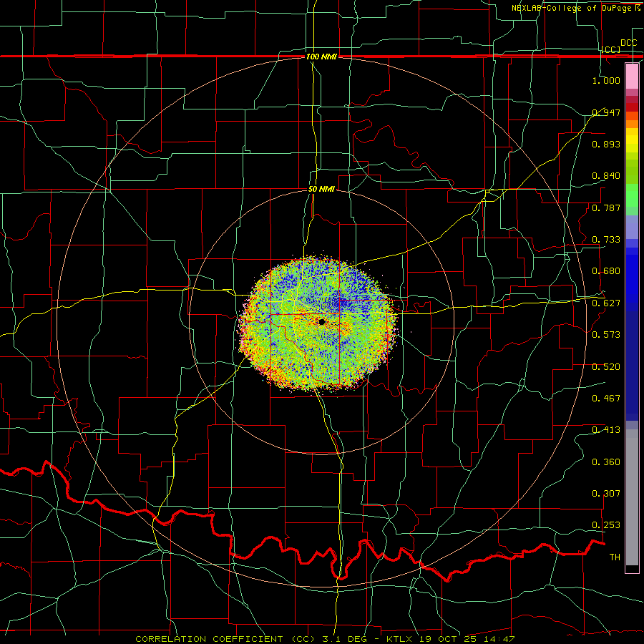Click the legend value "0.520"
The width and height of the screenshot is (644, 644).
pos(606,366)
